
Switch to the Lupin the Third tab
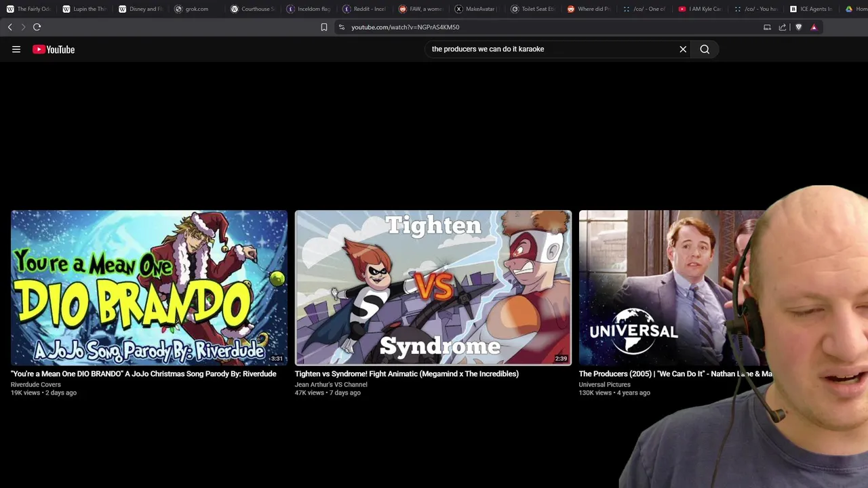pyautogui.click(x=85, y=9)
